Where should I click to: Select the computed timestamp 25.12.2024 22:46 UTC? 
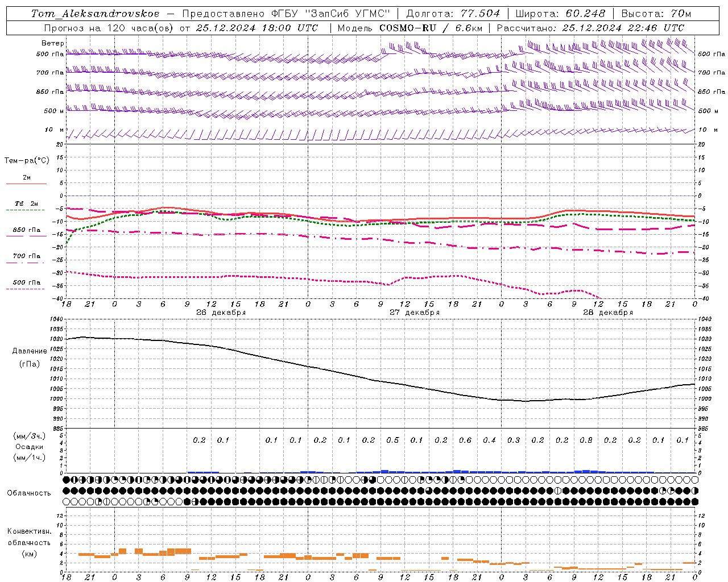[623, 28]
